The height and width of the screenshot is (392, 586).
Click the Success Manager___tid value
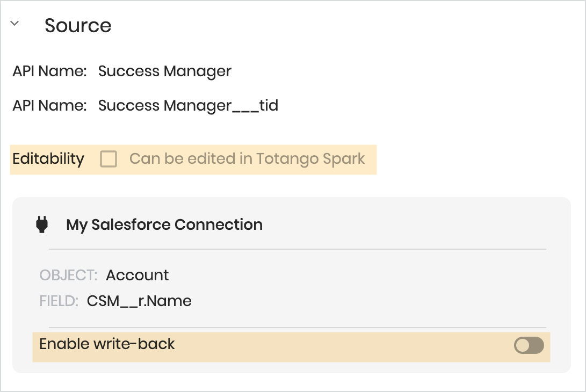tap(188, 106)
